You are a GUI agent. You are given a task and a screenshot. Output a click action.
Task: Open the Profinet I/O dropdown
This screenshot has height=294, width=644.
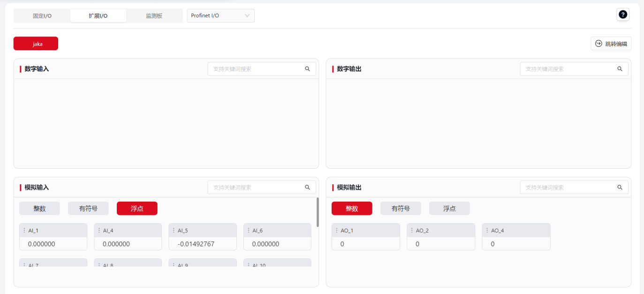click(x=220, y=16)
